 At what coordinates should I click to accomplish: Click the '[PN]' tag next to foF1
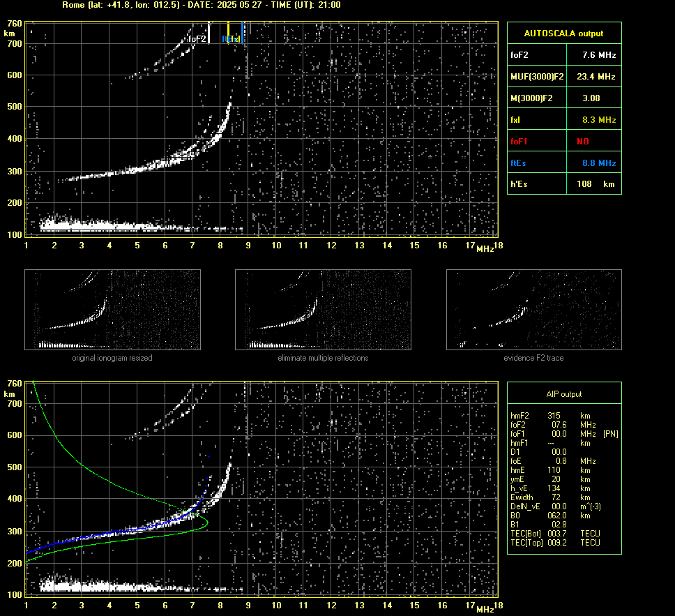pos(610,434)
